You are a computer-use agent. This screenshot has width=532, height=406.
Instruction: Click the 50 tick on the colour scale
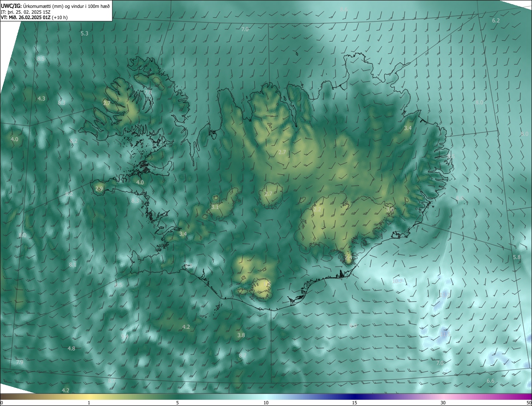point(529,403)
